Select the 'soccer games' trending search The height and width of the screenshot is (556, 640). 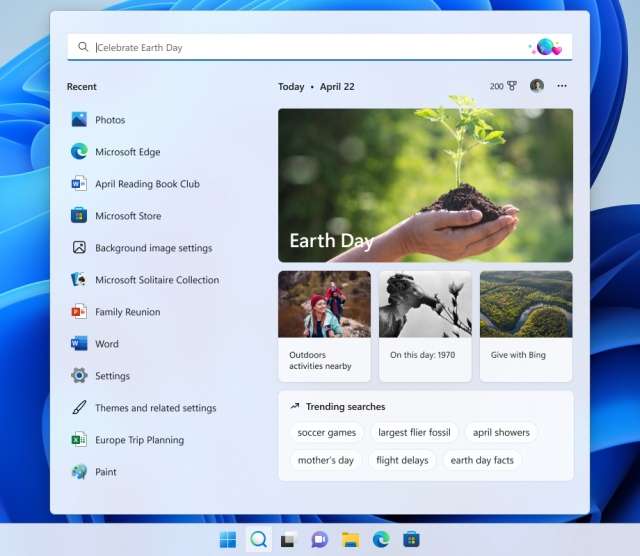click(327, 432)
